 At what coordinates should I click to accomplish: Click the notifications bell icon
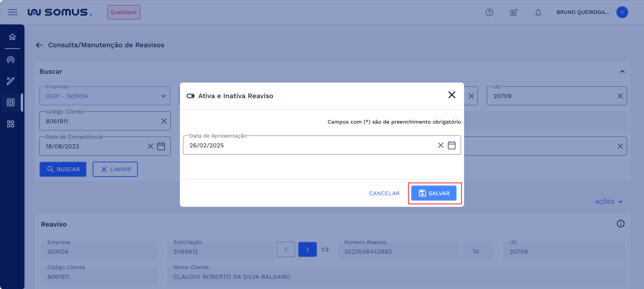pos(538,12)
